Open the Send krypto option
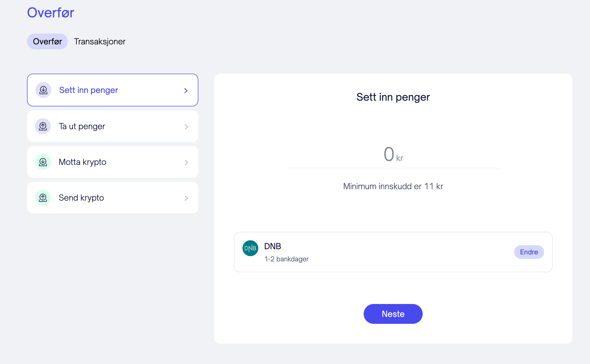This screenshot has height=364, width=590. pyautogui.click(x=81, y=198)
